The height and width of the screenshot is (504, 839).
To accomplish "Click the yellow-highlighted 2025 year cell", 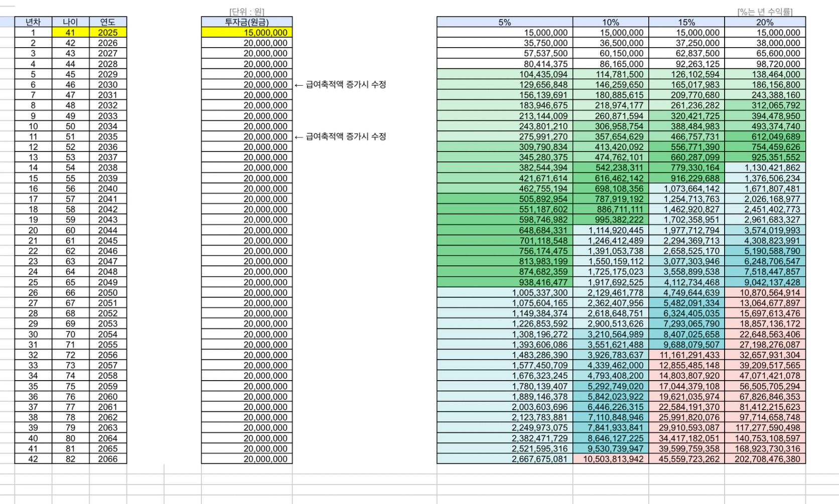I will [x=108, y=33].
